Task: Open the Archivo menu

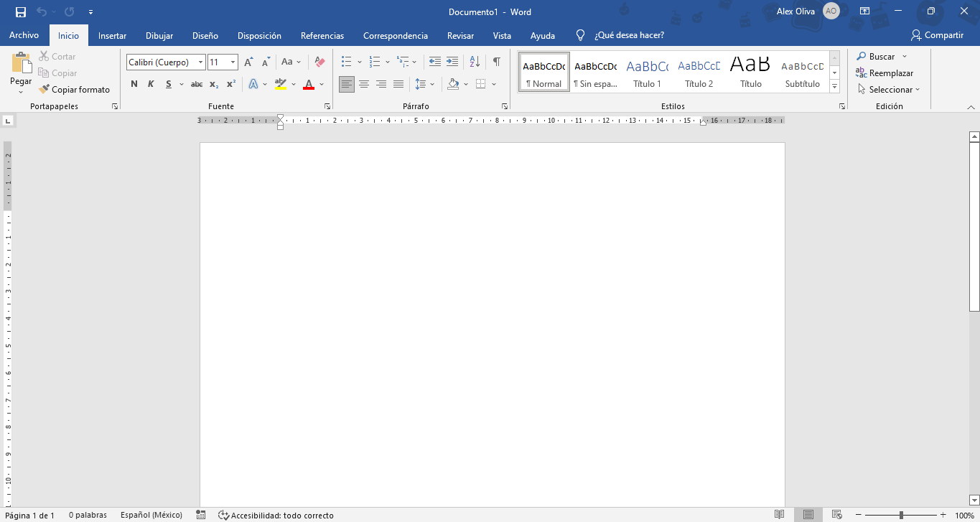Action: (24, 34)
